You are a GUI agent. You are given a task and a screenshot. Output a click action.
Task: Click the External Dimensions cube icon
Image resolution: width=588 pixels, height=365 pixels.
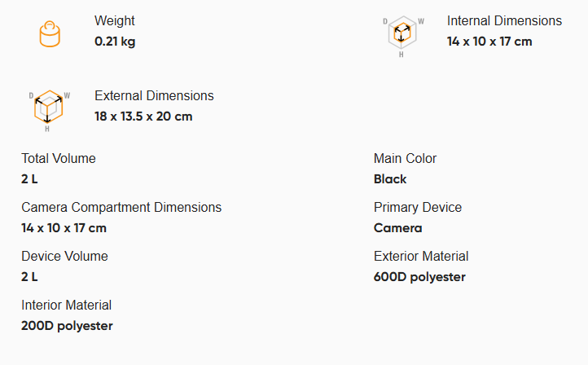point(49,111)
